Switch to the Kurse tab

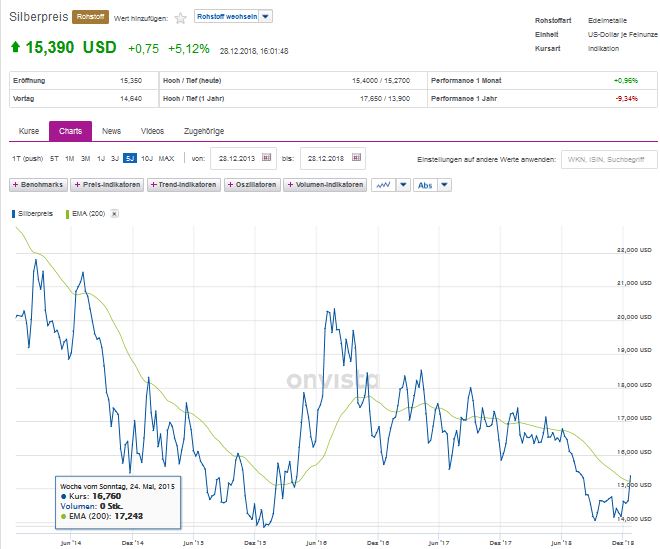pyautogui.click(x=28, y=131)
